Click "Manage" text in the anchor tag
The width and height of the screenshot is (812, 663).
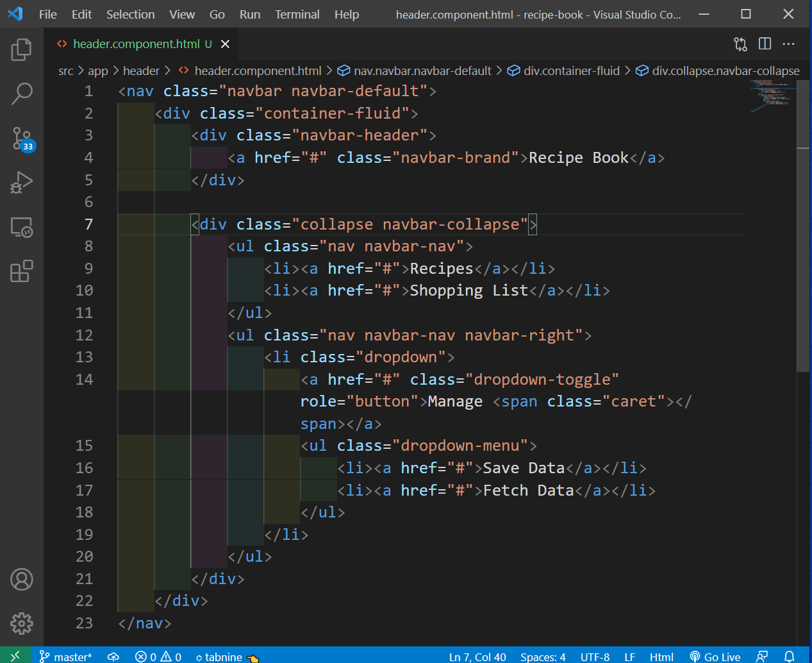(x=455, y=401)
